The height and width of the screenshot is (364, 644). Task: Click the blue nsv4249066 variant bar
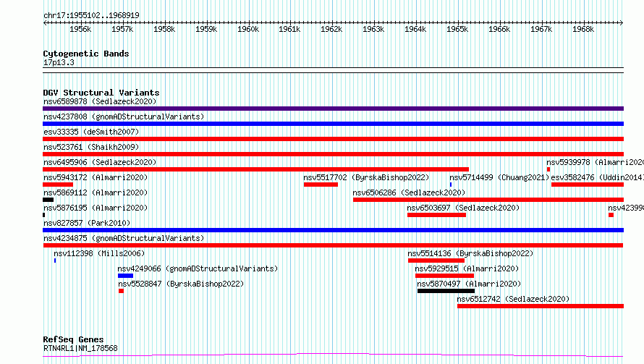point(125,276)
